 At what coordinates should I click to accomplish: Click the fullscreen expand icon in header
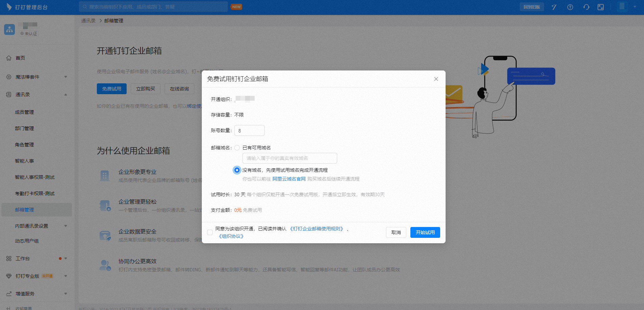[x=601, y=7]
